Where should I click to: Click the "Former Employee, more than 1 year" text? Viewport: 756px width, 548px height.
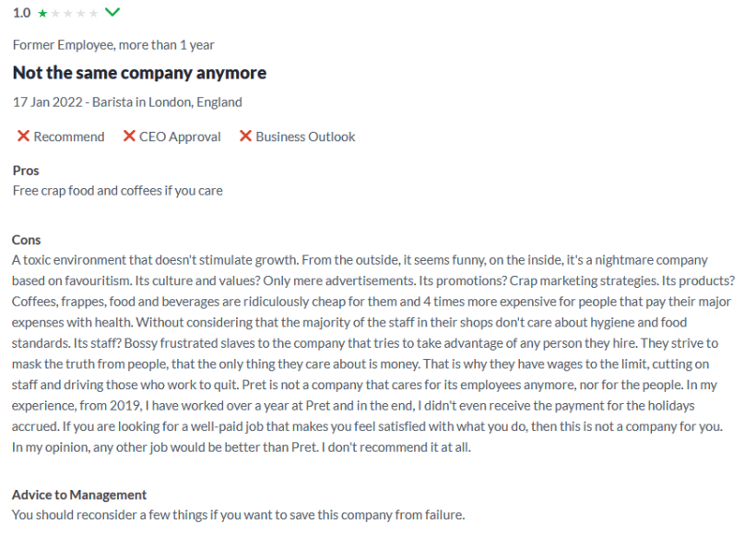pyautogui.click(x=113, y=44)
